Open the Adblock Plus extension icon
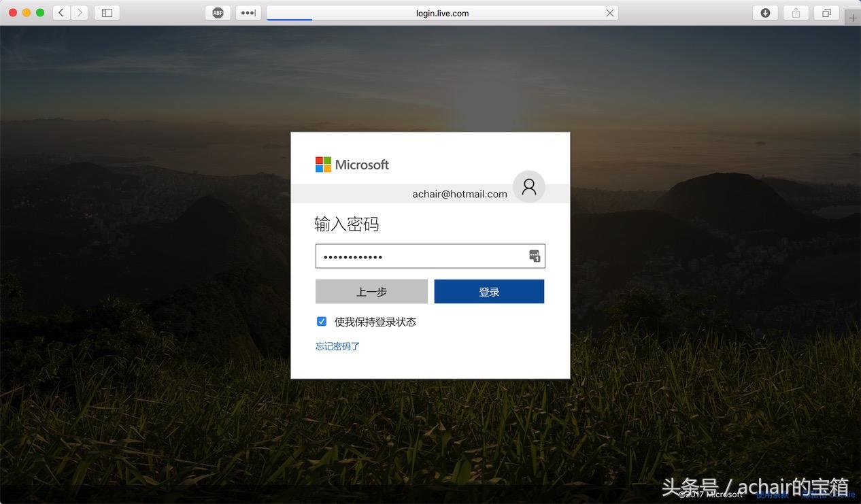This screenshot has height=504, width=861. click(x=218, y=12)
